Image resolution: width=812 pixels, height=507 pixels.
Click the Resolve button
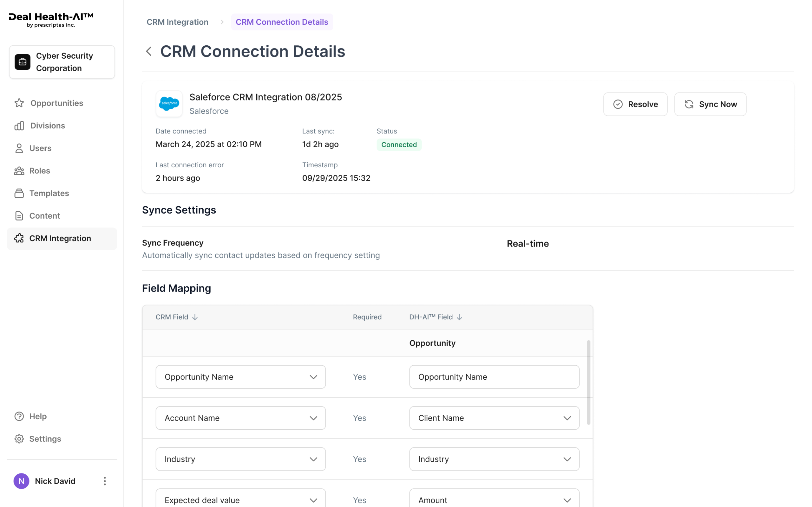pyautogui.click(x=635, y=104)
